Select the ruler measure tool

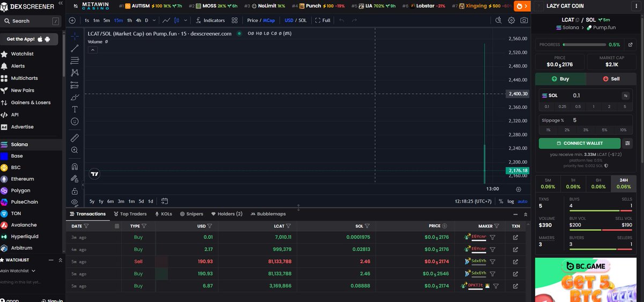(75, 138)
